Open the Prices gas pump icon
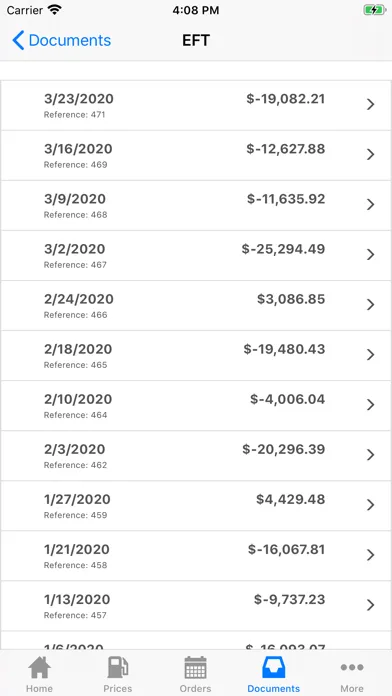This screenshot has width=392, height=696. (118, 668)
